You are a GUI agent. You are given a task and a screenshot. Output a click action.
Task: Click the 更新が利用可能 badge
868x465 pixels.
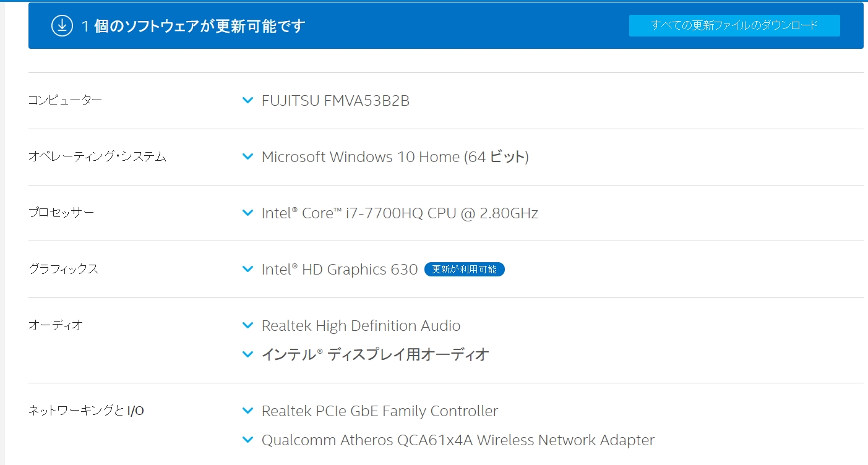pyautogui.click(x=465, y=270)
